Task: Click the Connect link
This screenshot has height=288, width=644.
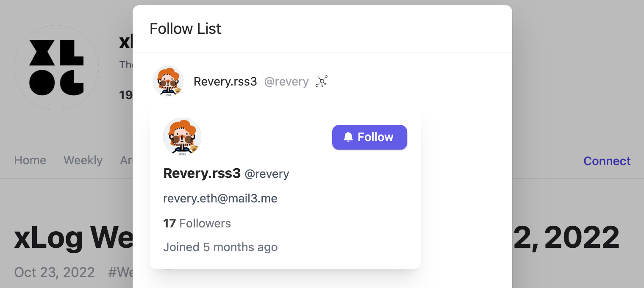Action: [607, 161]
